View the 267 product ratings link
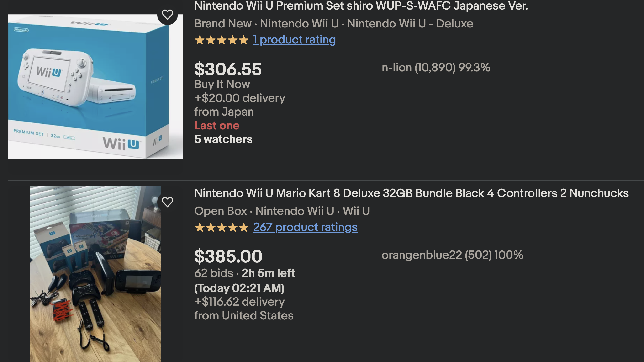 305,227
